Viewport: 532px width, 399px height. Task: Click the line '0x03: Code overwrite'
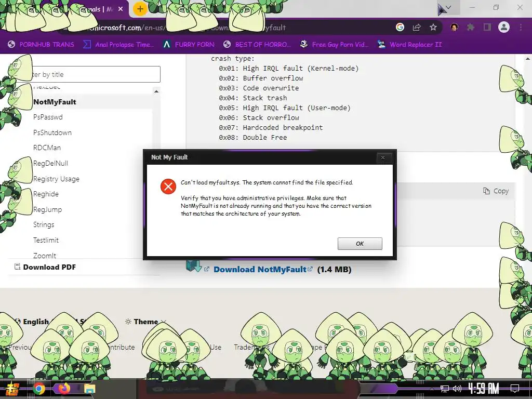coord(259,88)
